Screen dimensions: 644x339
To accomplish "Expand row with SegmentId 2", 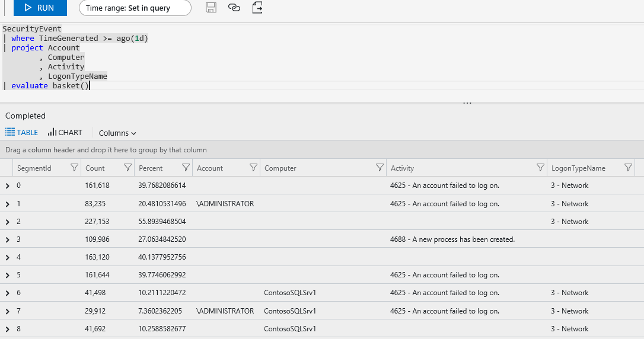I will (7, 222).
